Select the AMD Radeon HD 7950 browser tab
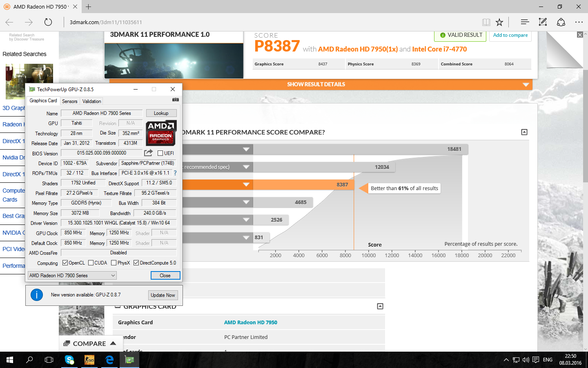 coord(40,7)
